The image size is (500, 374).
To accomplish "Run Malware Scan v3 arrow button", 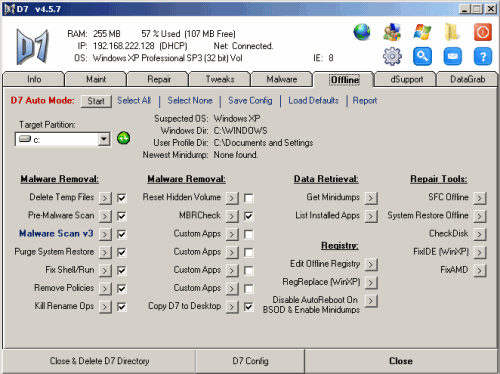I will 105,234.
